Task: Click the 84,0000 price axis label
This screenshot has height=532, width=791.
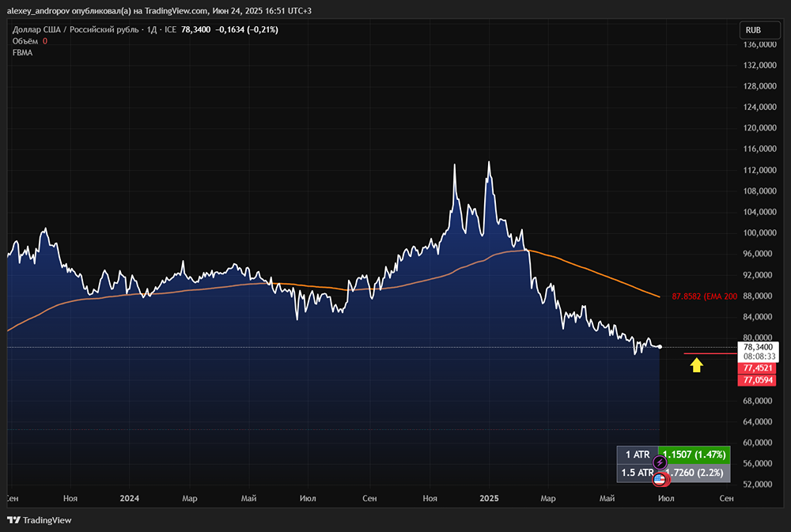Action: [758, 317]
